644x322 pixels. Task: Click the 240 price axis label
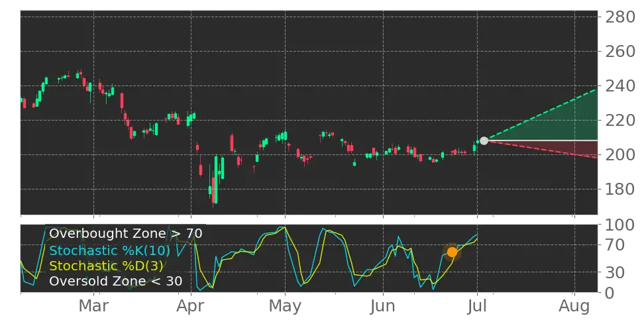(619, 86)
